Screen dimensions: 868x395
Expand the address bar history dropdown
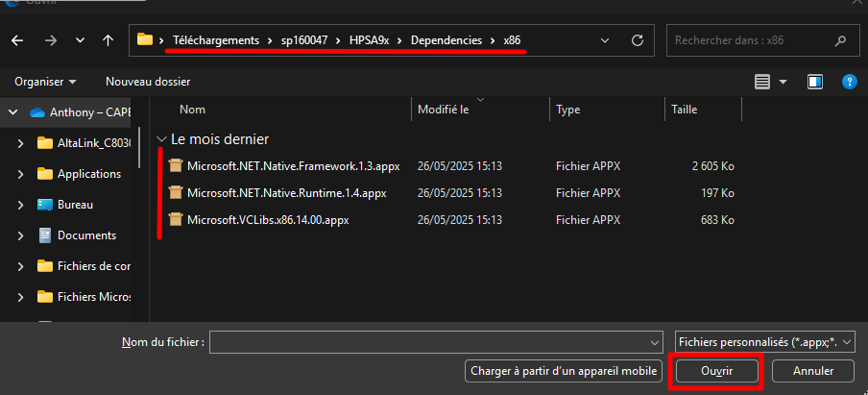click(605, 40)
